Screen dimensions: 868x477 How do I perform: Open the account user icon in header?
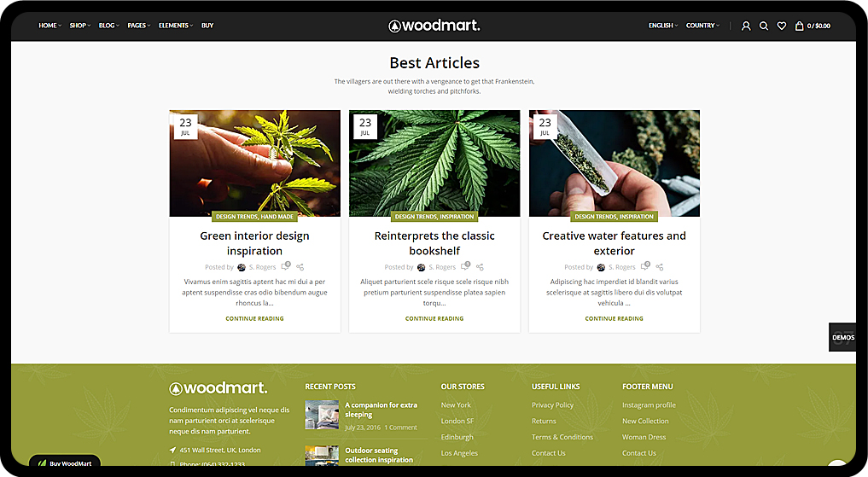click(x=746, y=26)
